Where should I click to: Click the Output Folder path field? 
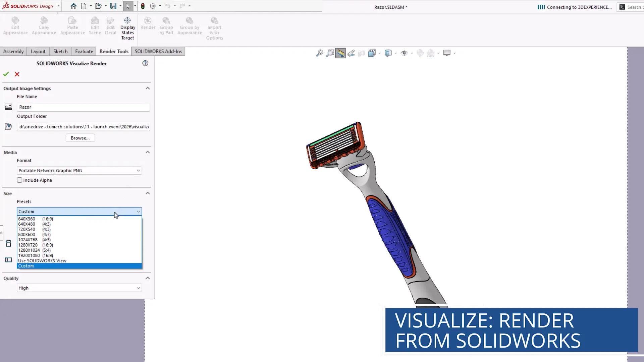click(x=83, y=127)
